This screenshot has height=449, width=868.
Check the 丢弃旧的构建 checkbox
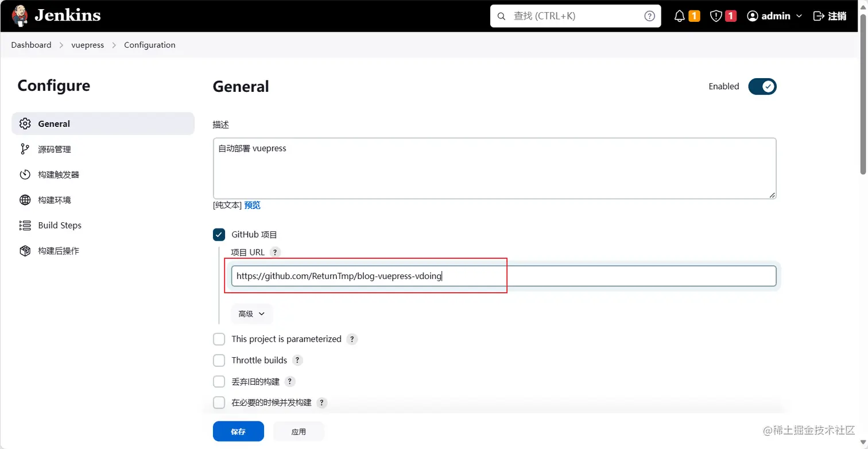tap(219, 382)
